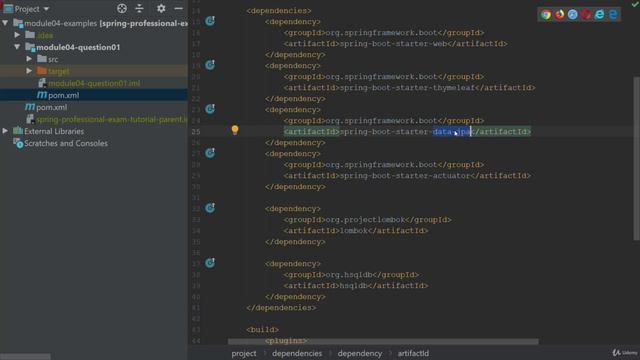The image size is (640, 360).
Task: Click the locate/select opened file icon
Action: coord(122,8)
